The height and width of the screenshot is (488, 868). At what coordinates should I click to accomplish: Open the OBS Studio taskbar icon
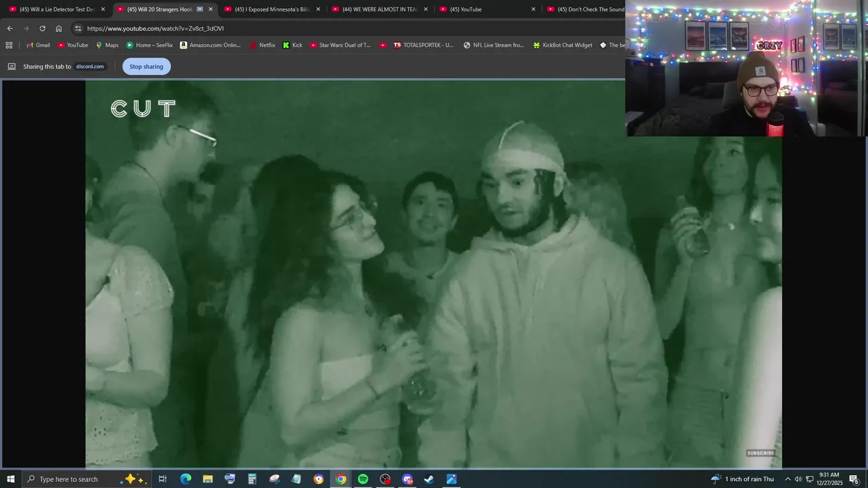click(385, 479)
